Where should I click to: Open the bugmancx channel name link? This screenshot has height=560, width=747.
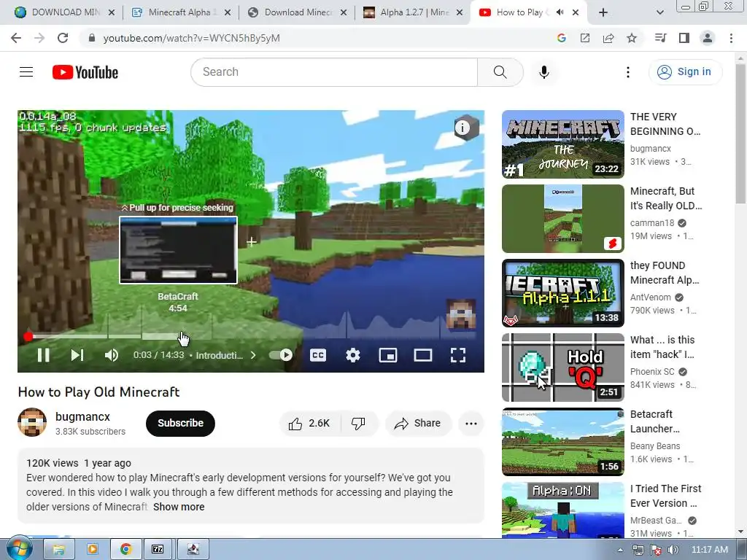click(83, 416)
